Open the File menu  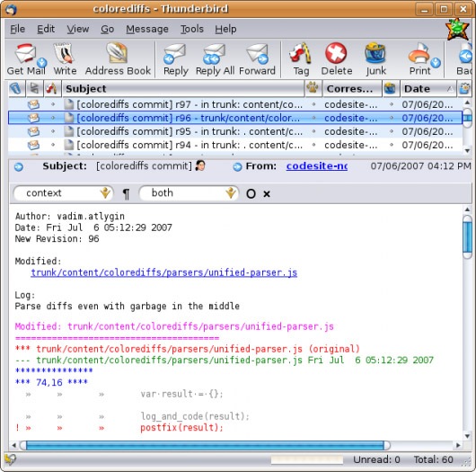[17, 29]
